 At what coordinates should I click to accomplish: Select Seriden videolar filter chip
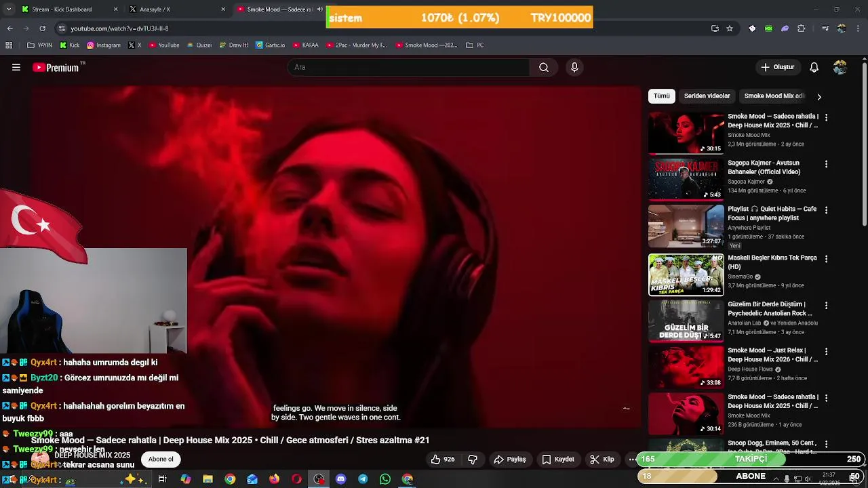[x=707, y=96]
